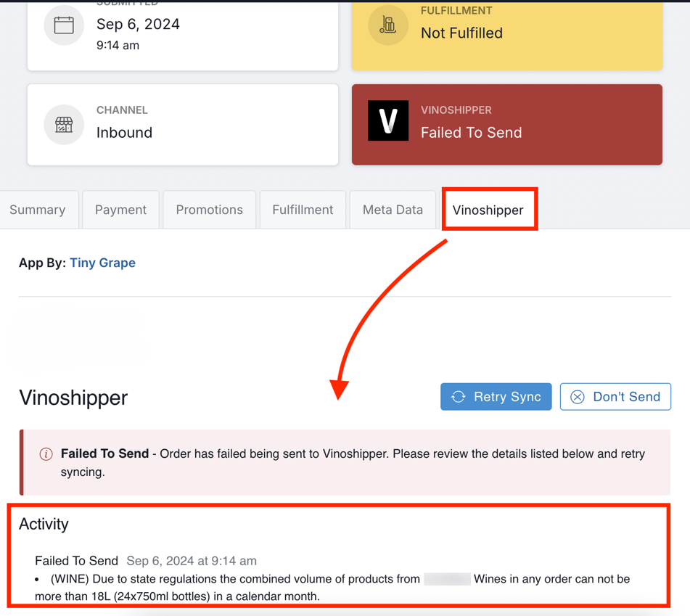Open the Tiny Grape app link

click(102, 263)
